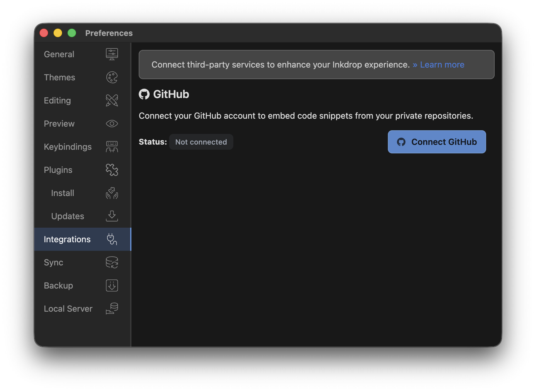Click the Preview eye icon
Viewport: 536px width, 392px height.
coord(112,124)
